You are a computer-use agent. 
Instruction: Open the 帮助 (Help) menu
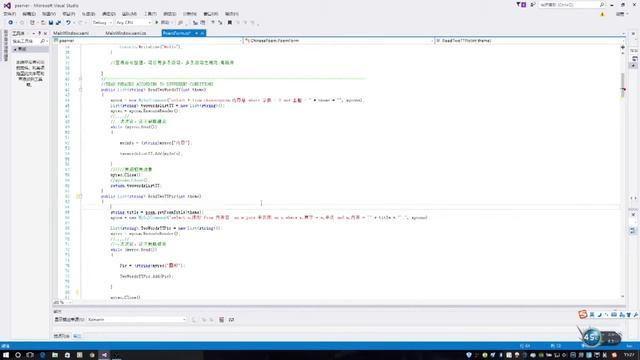[x=231, y=14]
